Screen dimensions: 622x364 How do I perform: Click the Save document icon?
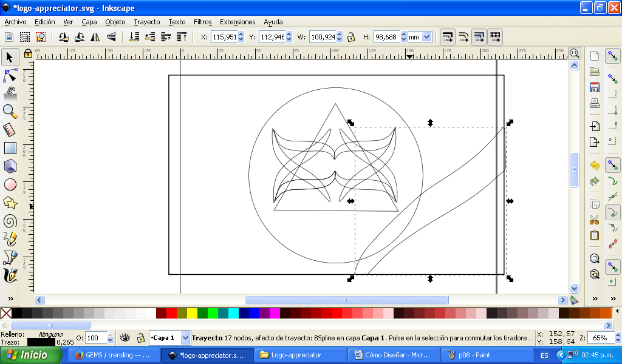pos(594,87)
